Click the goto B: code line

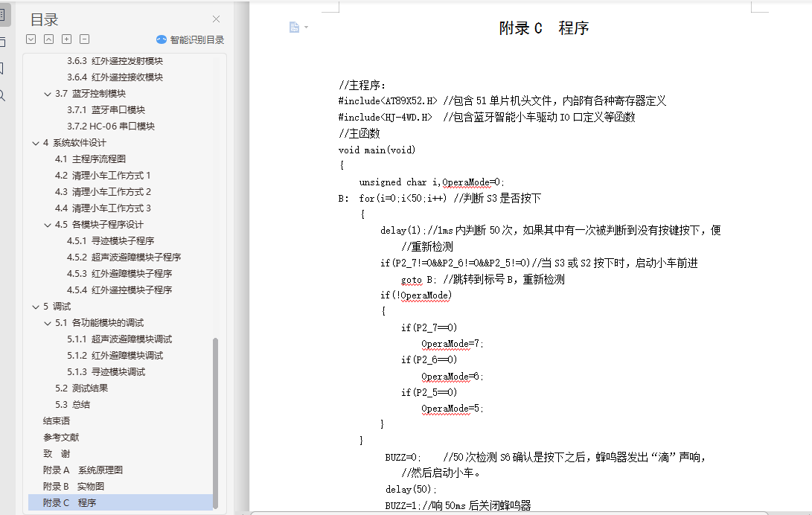482,280
